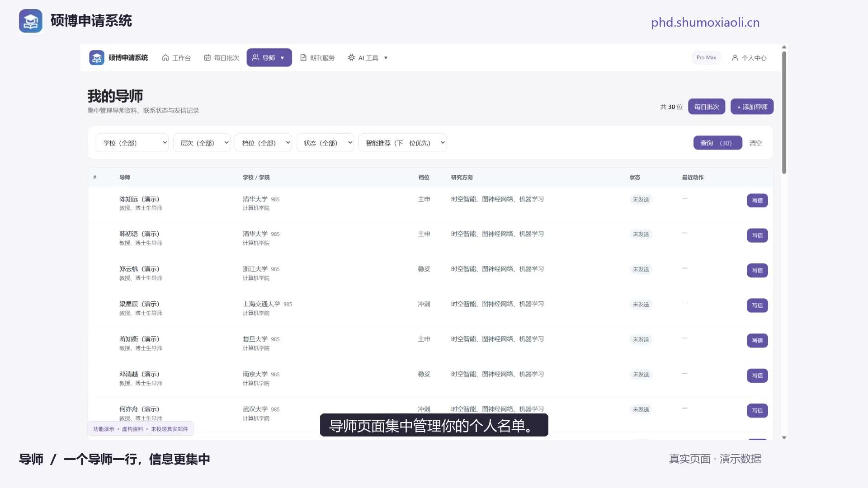Click the 期刊服务 document icon

[x=303, y=57]
